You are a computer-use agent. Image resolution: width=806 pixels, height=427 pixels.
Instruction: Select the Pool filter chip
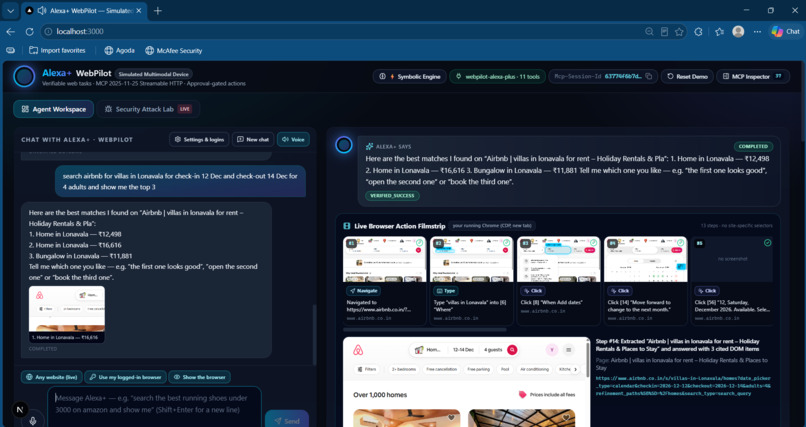pos(505,369)
